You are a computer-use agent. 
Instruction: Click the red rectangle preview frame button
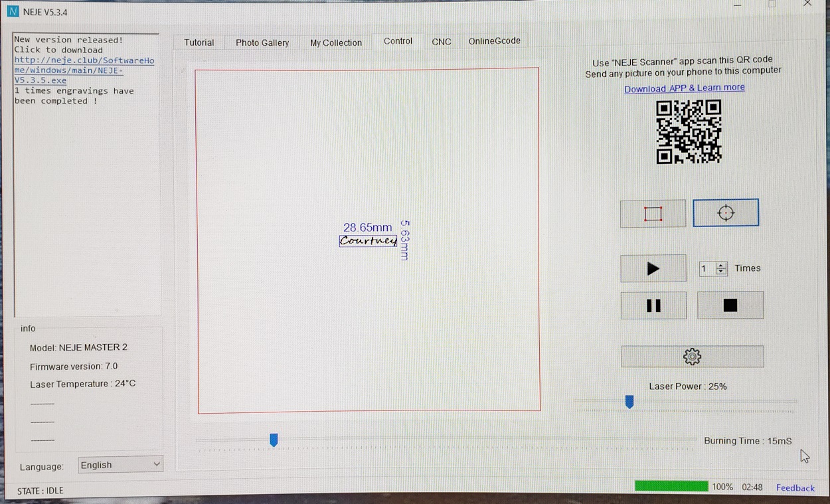click(x=653, y=214)
